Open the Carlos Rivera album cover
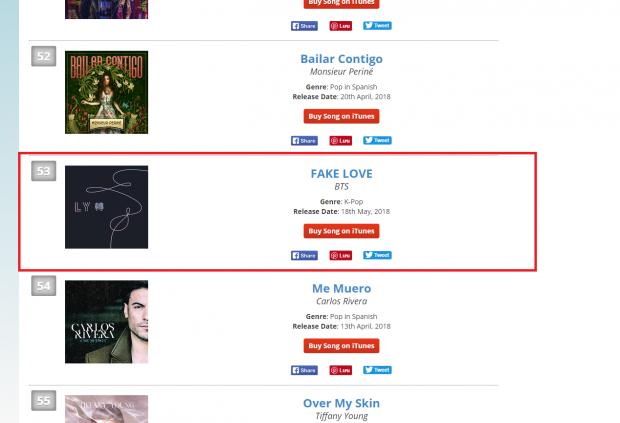620x423 pixels. [106, 322]
